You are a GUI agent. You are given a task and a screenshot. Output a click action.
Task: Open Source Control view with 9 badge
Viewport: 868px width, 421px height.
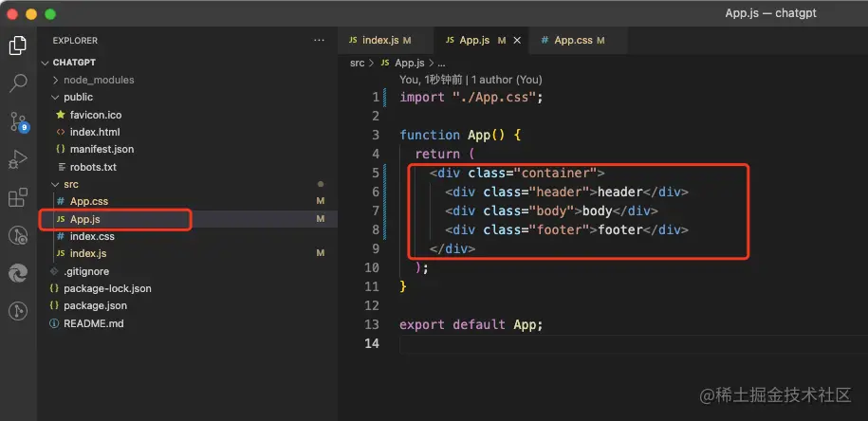click(x=18, y=121)
